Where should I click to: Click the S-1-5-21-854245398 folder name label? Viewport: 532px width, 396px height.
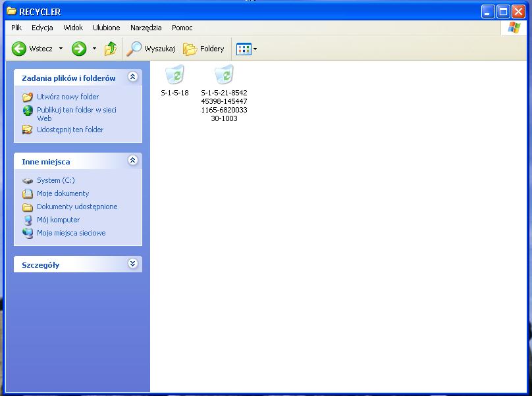225,106
